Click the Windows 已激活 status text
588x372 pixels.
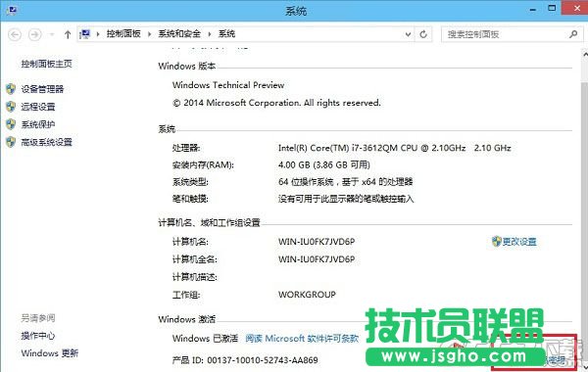[x=205, y=339]
